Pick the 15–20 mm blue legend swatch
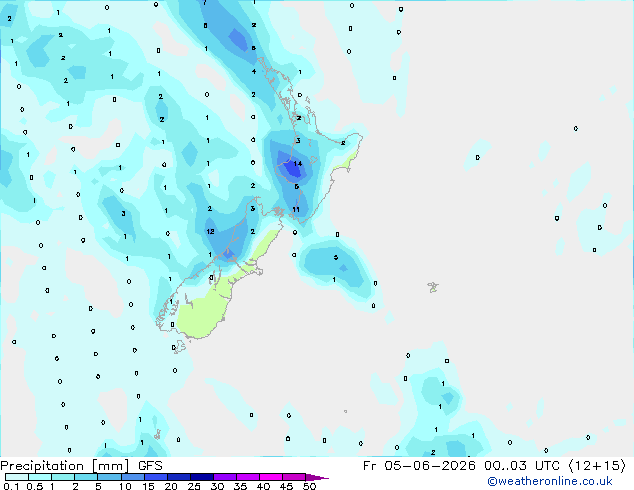 click(x=156, y=477)
